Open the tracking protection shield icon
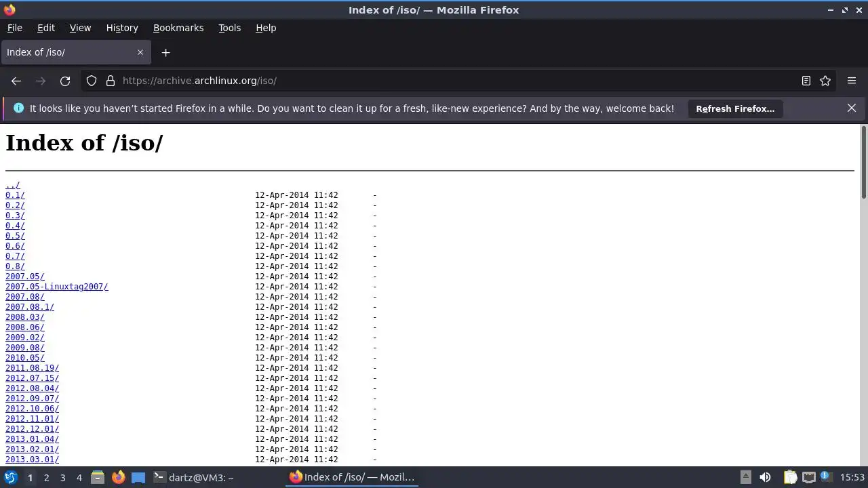The image size is (868, 488). pyautogui.click(x=92, y=81)
